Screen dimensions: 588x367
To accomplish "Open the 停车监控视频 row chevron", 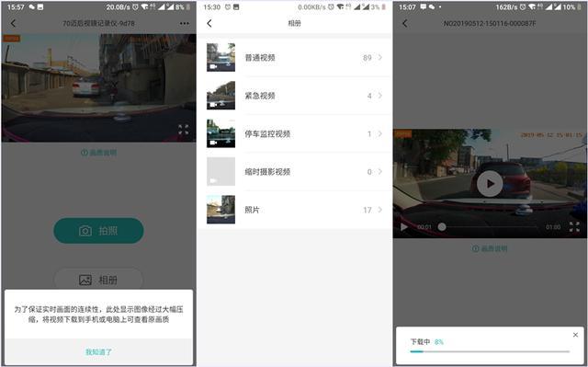I will click(x=379, y=133).
